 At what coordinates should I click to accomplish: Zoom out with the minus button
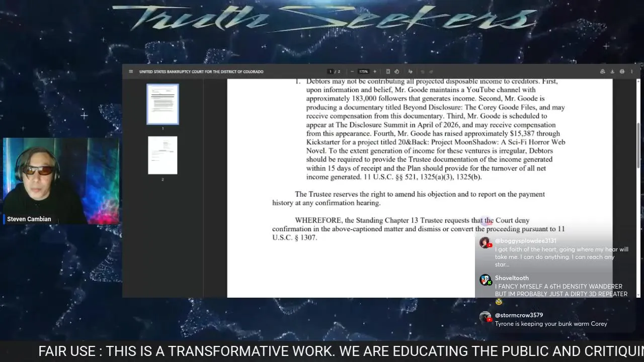(352, 71)
